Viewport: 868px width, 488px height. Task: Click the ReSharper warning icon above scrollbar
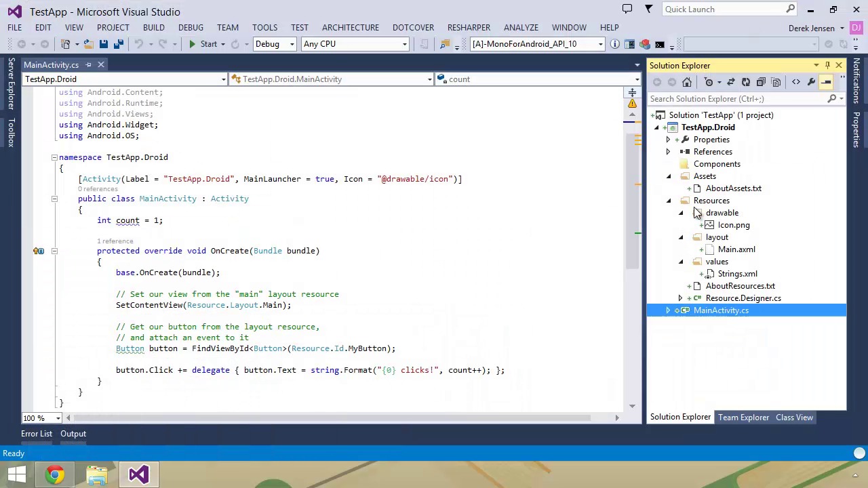632,104
